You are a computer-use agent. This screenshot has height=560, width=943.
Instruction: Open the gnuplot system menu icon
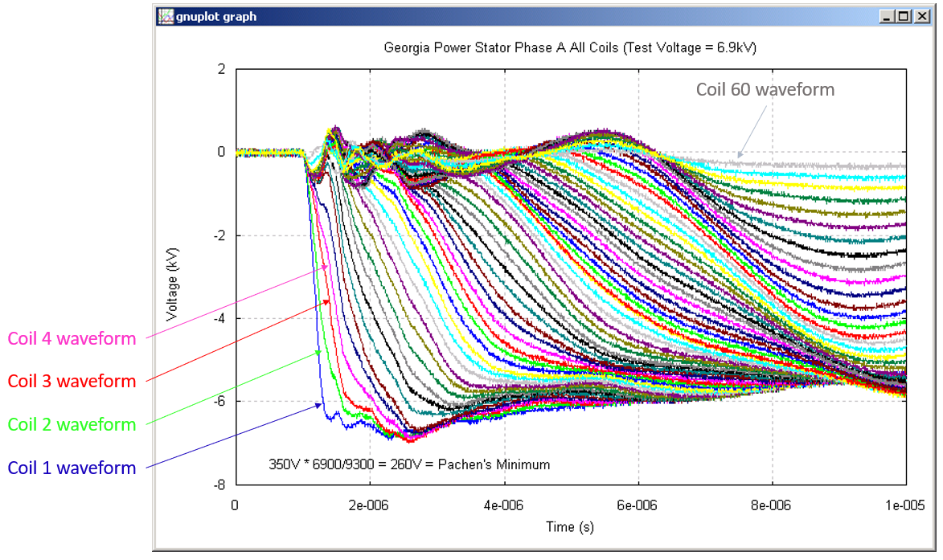166,16
